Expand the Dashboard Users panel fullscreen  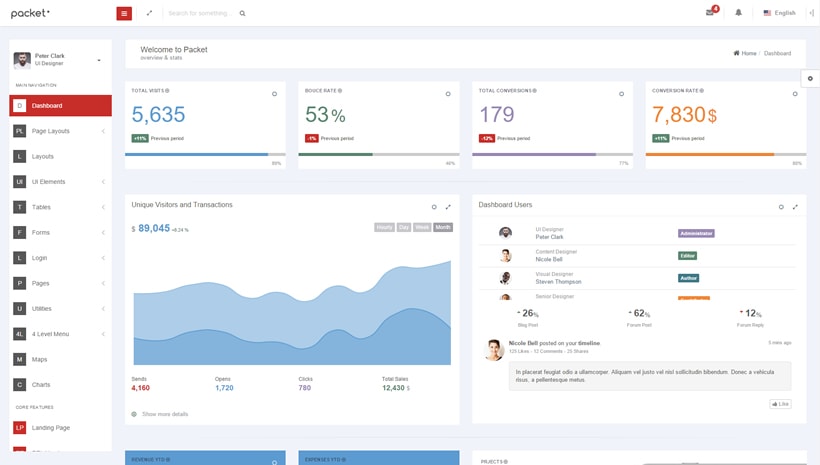coord(795,207)
